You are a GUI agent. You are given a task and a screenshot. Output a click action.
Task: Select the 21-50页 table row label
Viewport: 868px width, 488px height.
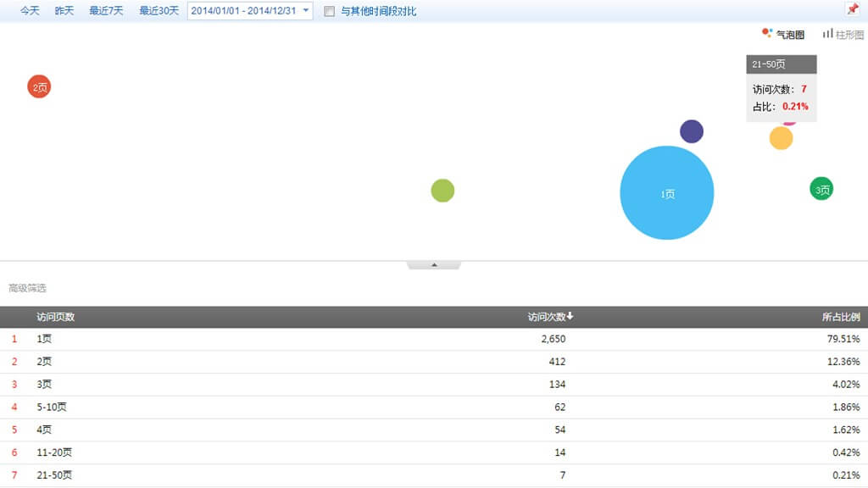[54, 474]
